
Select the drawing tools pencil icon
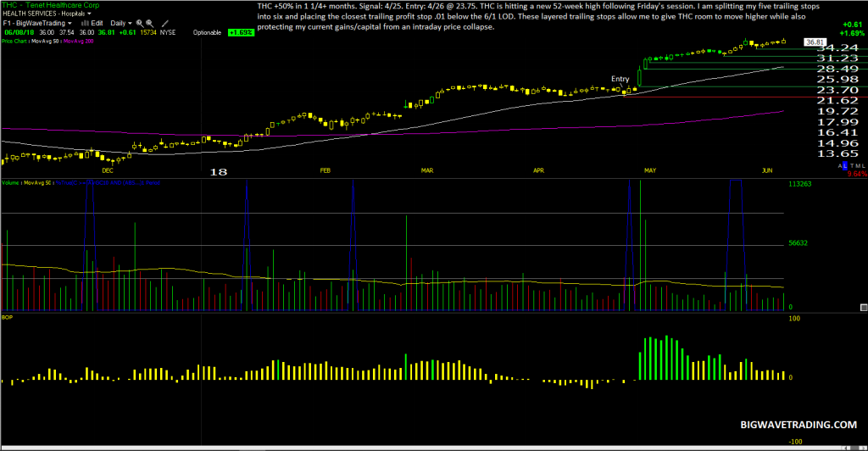click(165, 24)
